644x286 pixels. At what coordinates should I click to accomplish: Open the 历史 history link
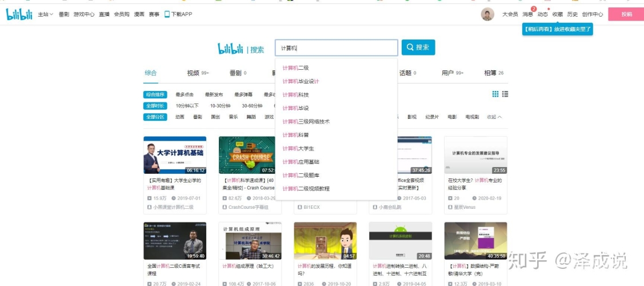pos(573,14)
